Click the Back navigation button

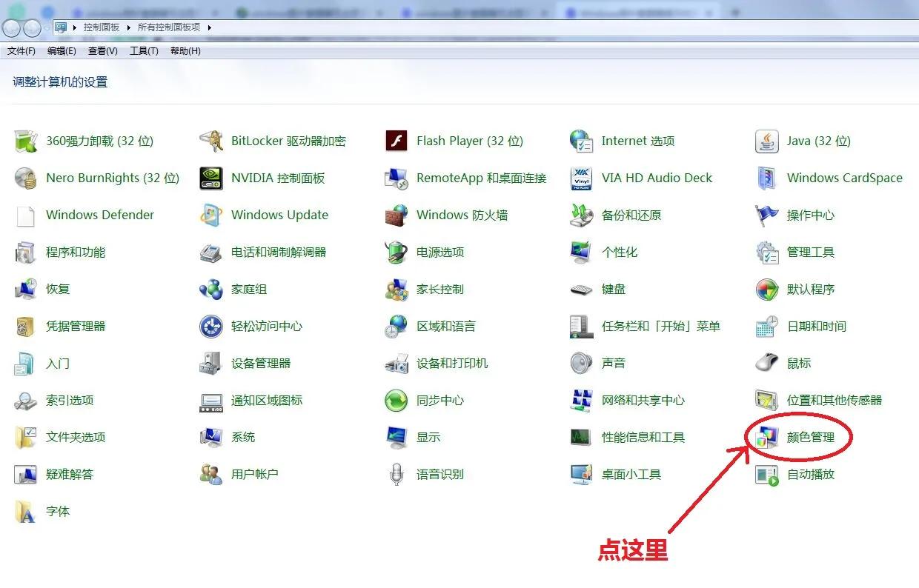click(12, 28)
